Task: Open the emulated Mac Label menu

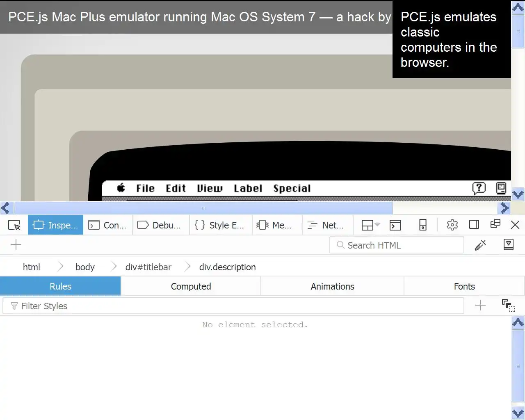Action: point(248,188)
